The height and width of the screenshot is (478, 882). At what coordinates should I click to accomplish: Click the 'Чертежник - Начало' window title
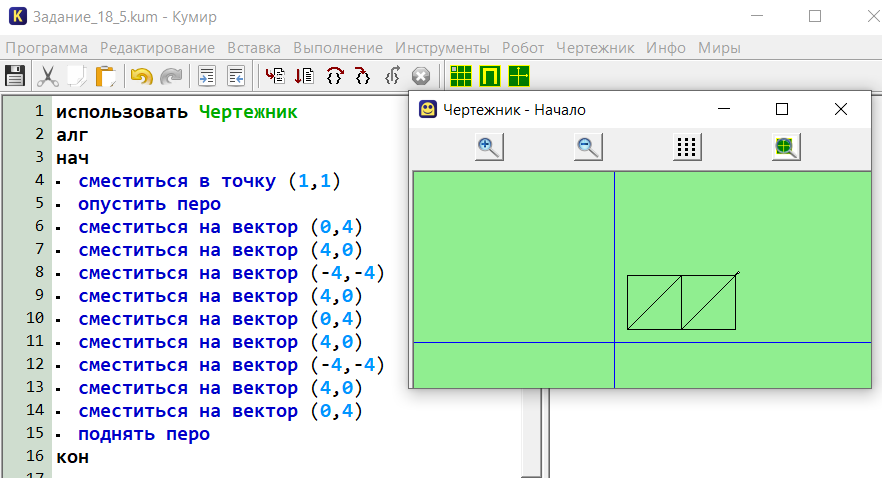click(x=514, y=110)
